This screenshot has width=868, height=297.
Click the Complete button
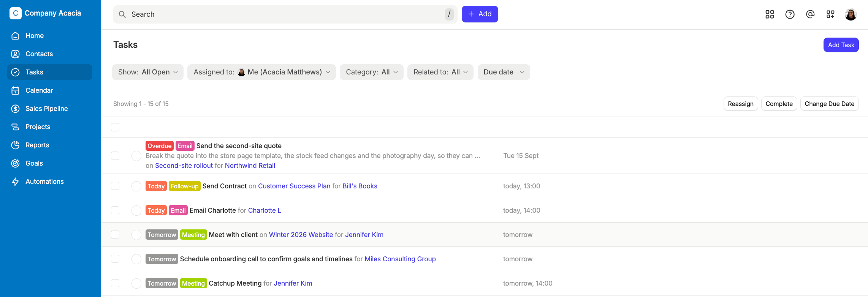(x=779, y=104)
